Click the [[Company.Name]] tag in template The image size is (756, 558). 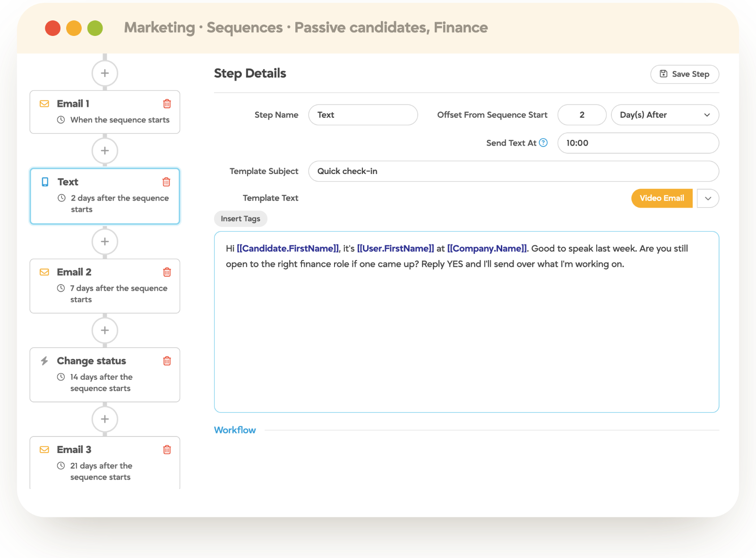(487, 249)
